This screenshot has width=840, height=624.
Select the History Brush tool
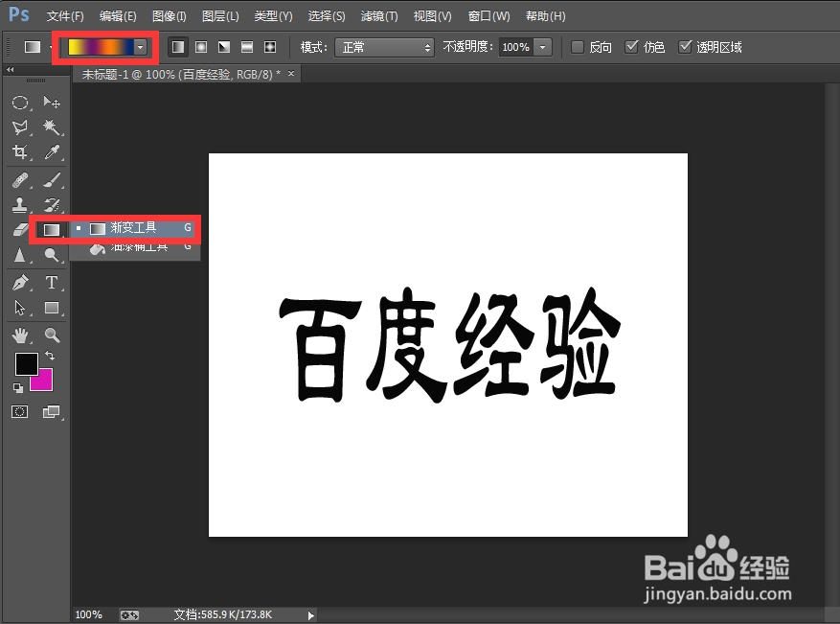click(52, 205)
